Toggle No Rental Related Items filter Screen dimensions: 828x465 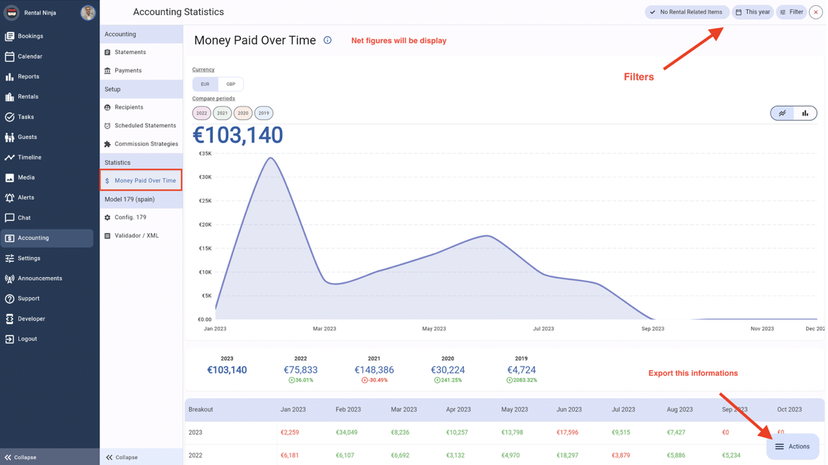(x=684, y=12)
